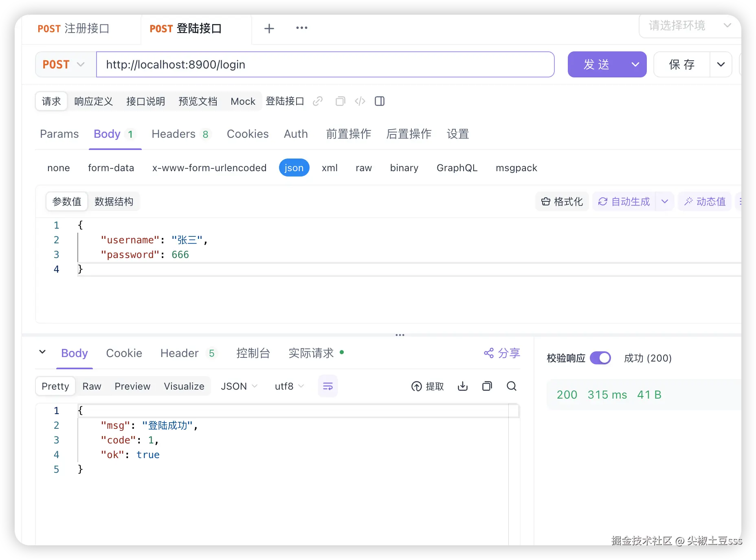Open the JSON response format dropdown
The image size is (756, 560).
point(239,386)
